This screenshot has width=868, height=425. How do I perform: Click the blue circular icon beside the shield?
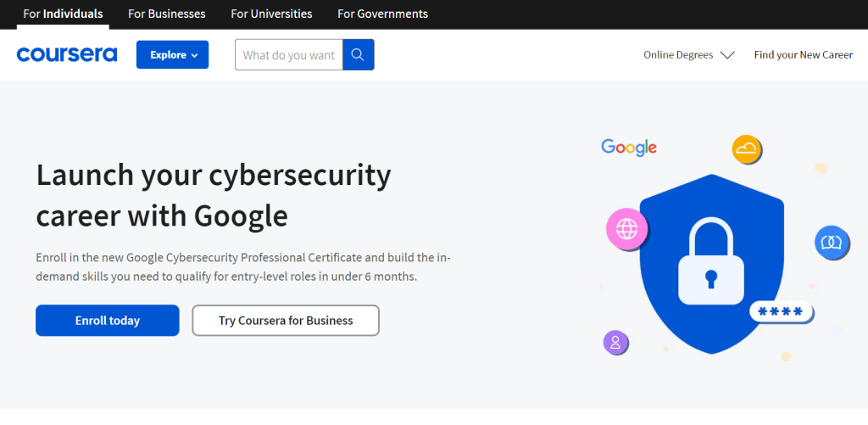coord(832,243)
